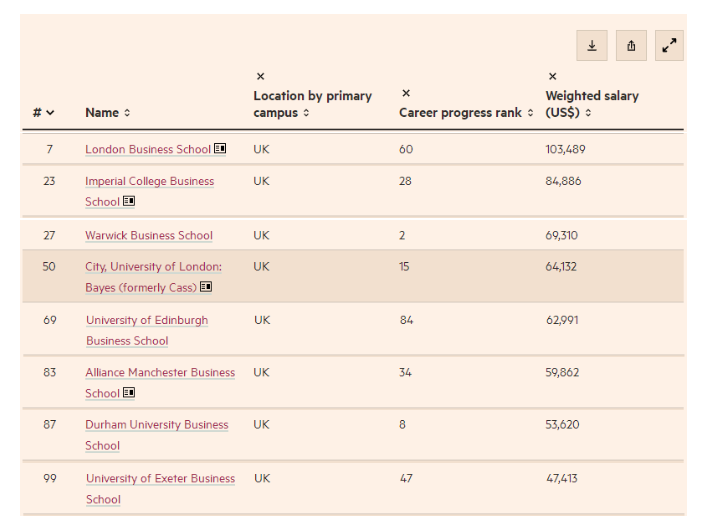Open profile icon beside Alliance Manchester Business School
The height and width of the screenshot is (521, 702).
128,393
